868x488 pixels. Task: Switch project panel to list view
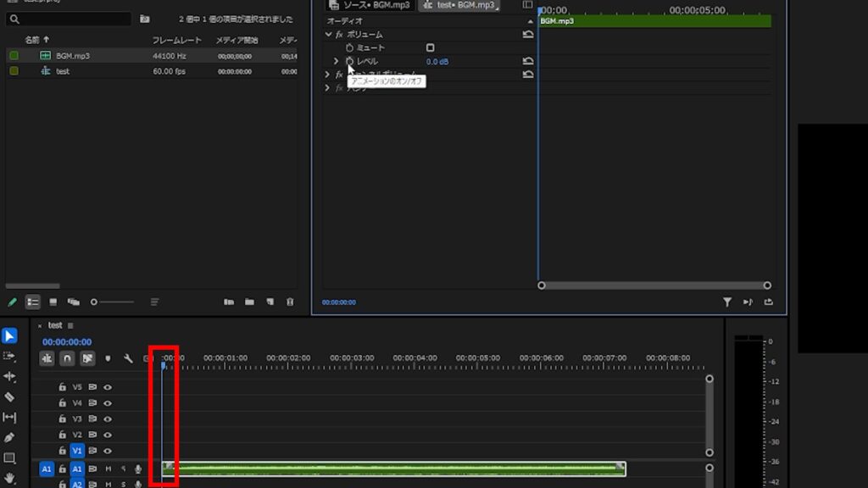pos(33,302)
